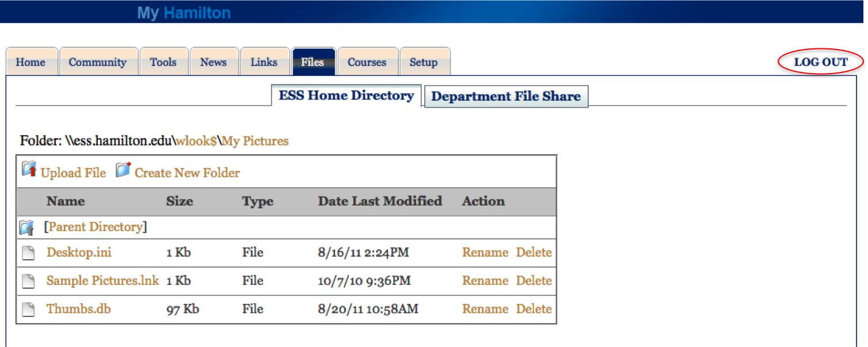
Task: Open the Sample Pictures.lnk file link
Action: pyautogui.click(x=102, y=281)
